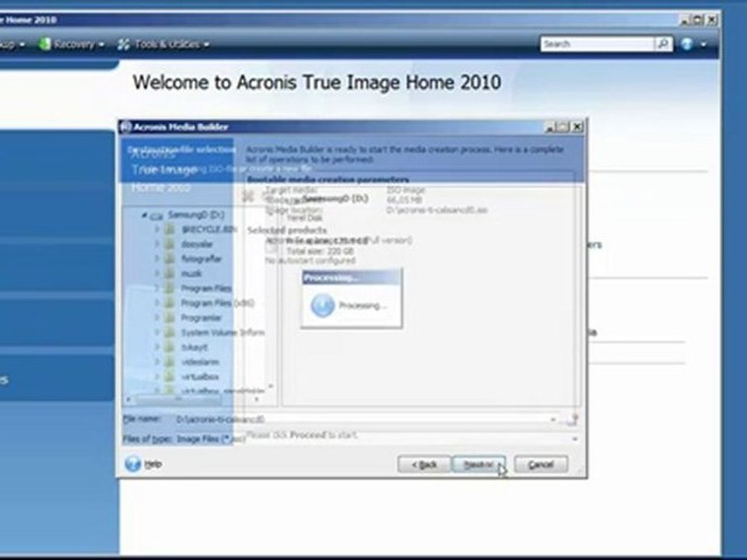747x560 pixels.
Task: Click the Acronis Media Builder title icon
Action: click(126, 127)
